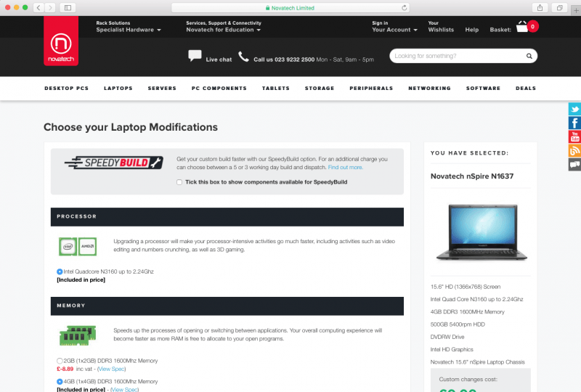Open the Networking menu
This screenshot has width=581, height=392.
coord(429,88)
